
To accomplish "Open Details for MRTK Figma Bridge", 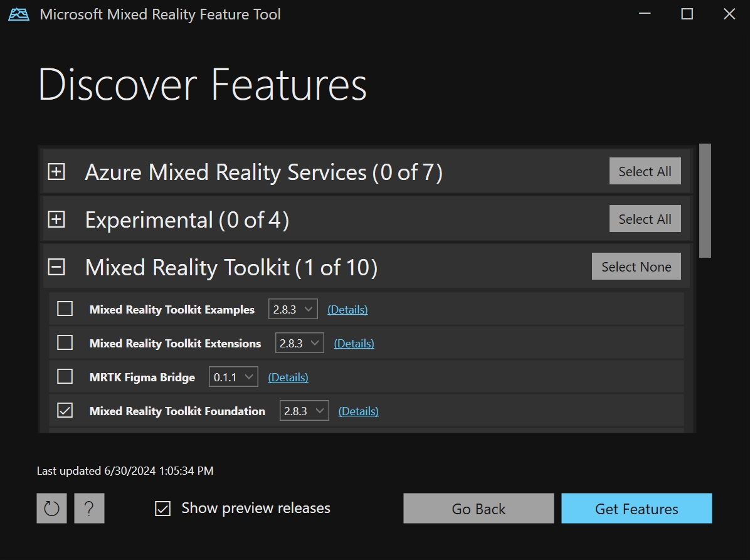I will (288, 377).
